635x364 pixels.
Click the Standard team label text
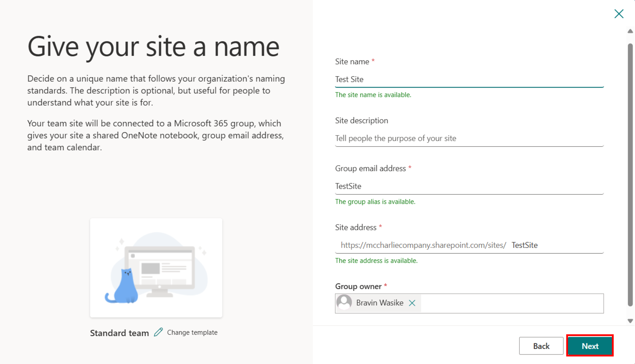tap(119, 333)
